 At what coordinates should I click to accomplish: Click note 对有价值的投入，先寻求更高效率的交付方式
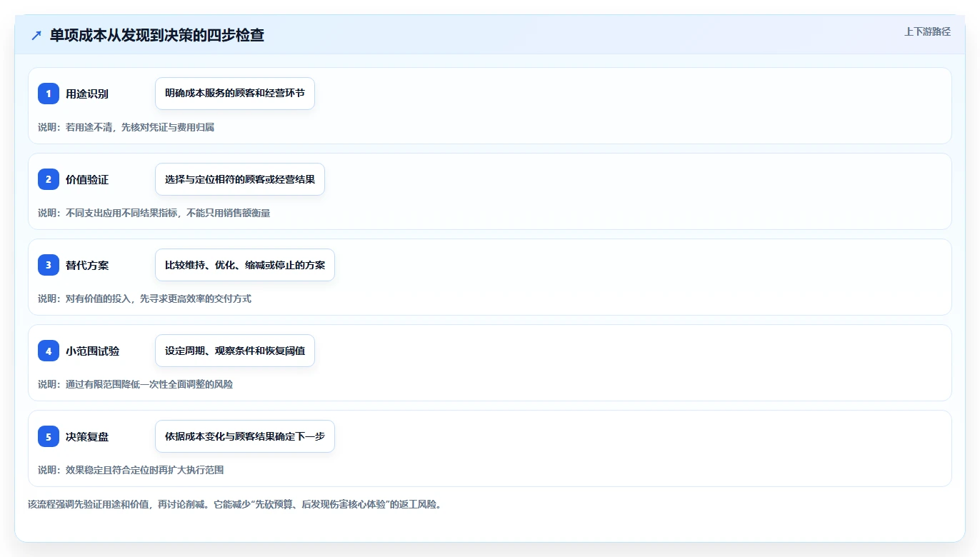pyautogui.click(x=145, y=298)
